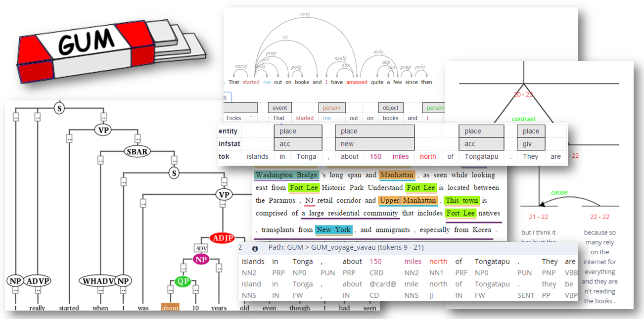Select the red ADJP node

(x=223, y=238)
